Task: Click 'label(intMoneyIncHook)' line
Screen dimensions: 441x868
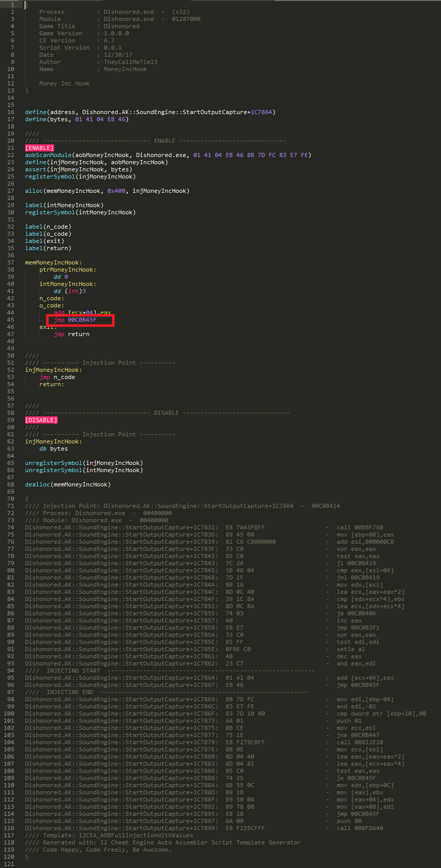Action: [x=64, y=205]
